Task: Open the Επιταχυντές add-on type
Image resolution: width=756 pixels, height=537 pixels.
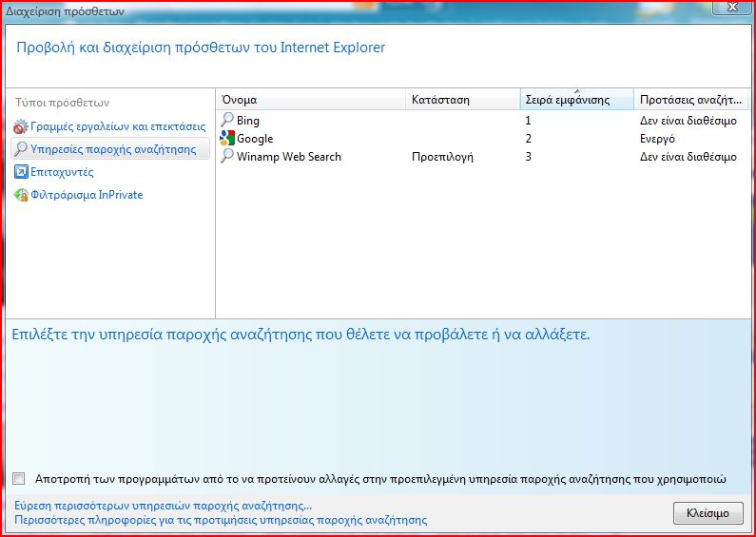Action: click(x=62, y=172)
